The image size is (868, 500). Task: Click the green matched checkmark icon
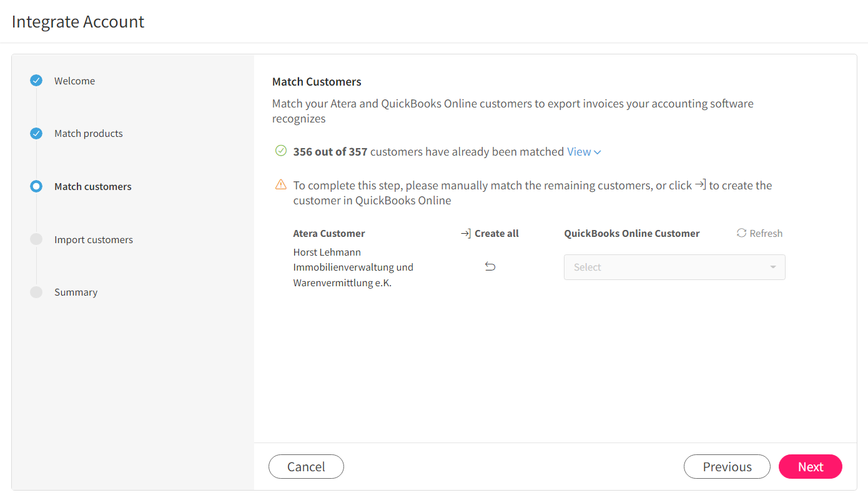pos(281,151)
